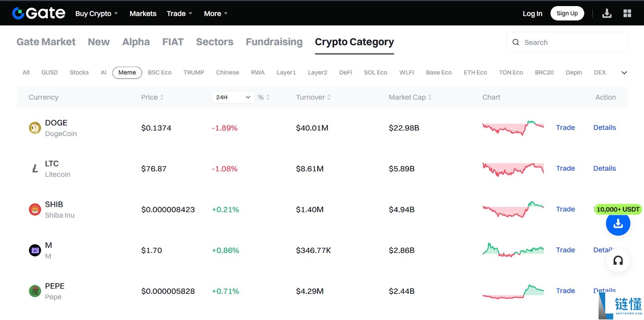This screenshot has width=644, height=320.
Task: Click the Sign Up button
Action: (567, 13)
